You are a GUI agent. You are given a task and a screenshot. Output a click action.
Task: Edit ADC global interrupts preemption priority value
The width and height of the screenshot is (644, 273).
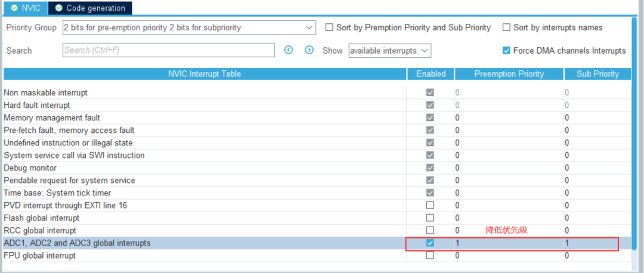coord(509,243)
